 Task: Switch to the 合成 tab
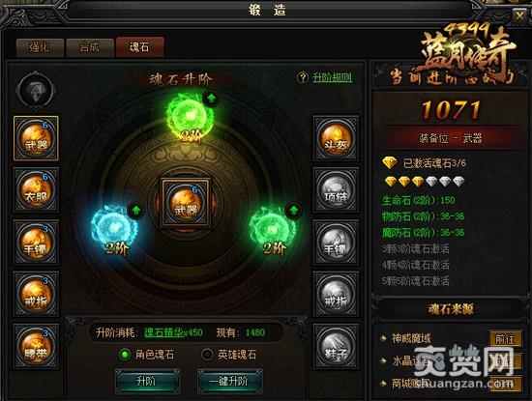pyautogui.click(x=90, y=47)
